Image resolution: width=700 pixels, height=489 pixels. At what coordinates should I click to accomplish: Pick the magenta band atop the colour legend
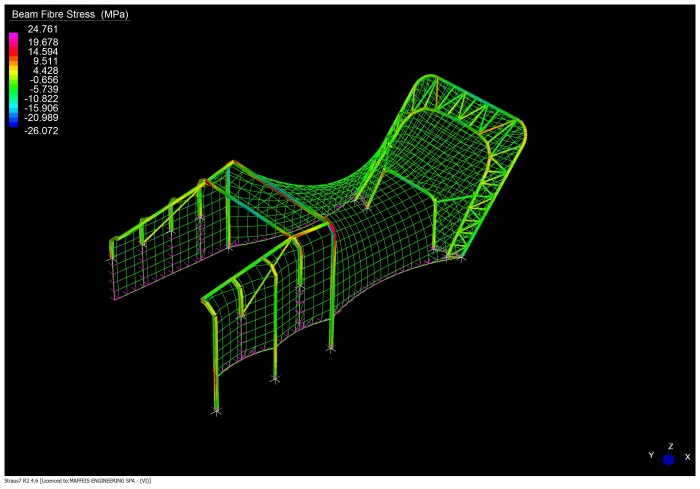[13, 37]
